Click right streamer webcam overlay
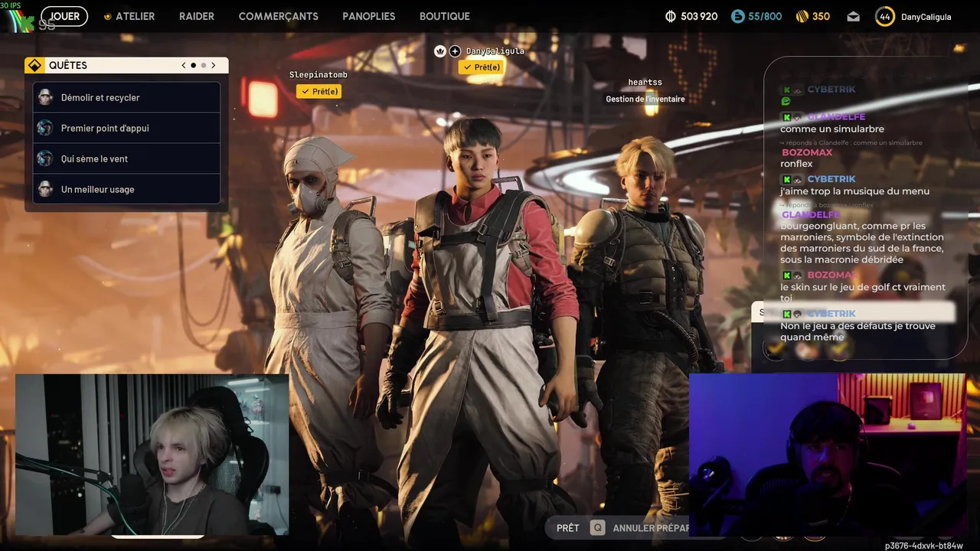Image resolution: width=980 pixels, height=551 pixels. click(827, 455)
